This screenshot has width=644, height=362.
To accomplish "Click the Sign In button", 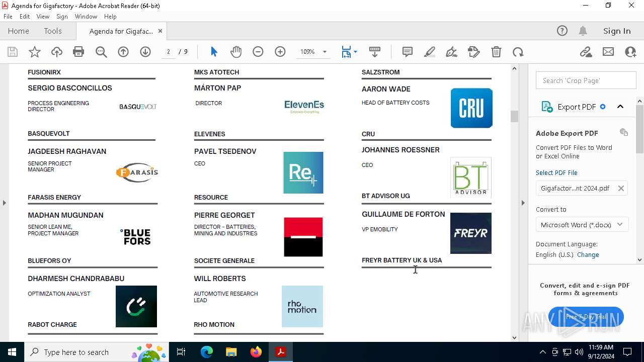I will (617, 31).
